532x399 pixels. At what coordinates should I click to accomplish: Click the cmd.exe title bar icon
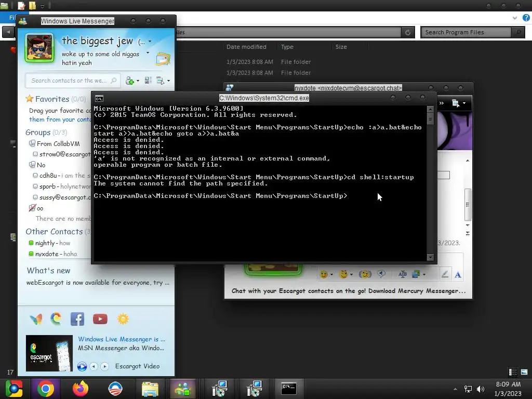[99, 99]
